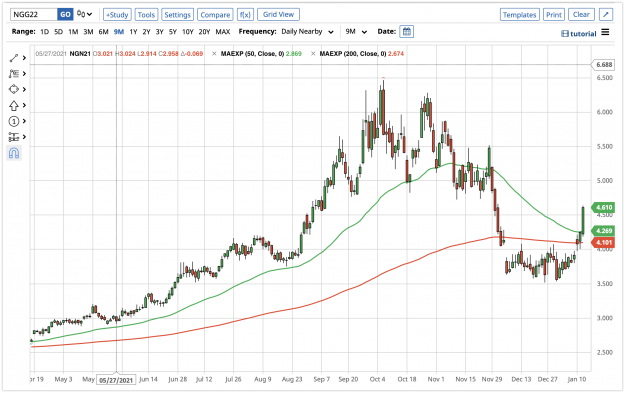625x393 pixels.
Task: Open the Date calendar picker icon
Action: point(407,31)
